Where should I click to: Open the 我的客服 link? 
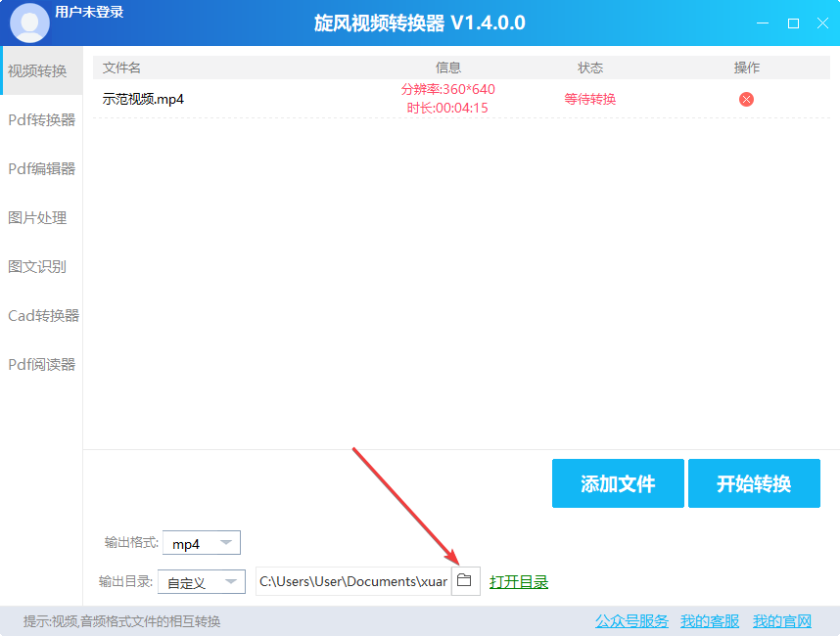coord(710,621)
